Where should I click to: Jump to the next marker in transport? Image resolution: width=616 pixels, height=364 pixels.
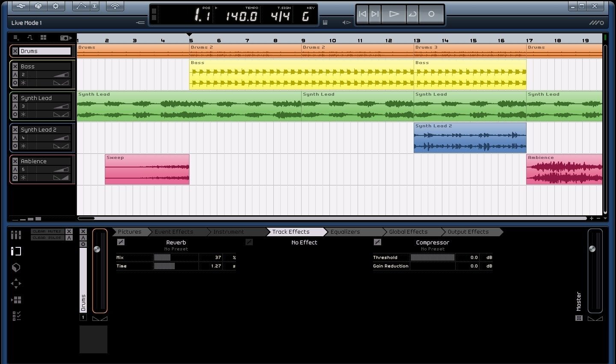(x=375, y=14)
